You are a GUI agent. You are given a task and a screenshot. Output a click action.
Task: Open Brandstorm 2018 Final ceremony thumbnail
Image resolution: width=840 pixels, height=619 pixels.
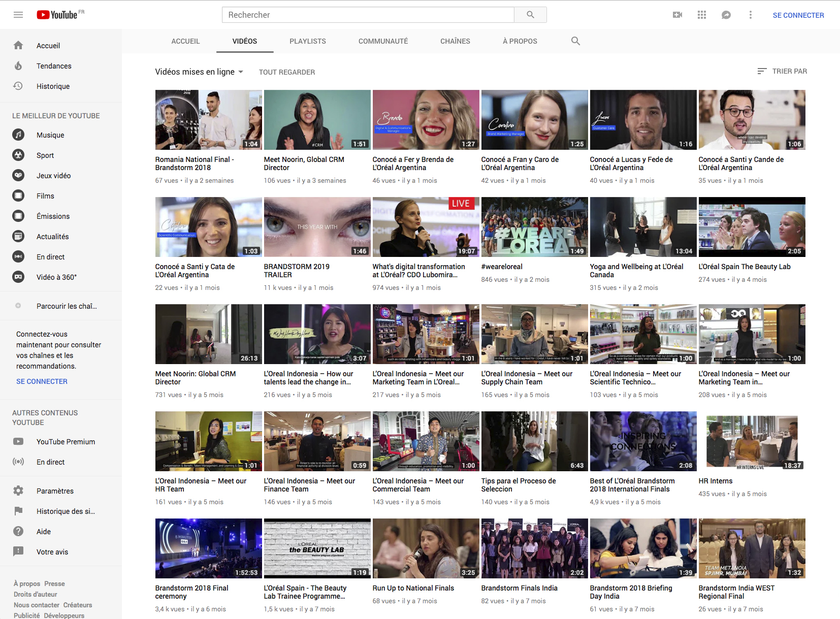(209, 548)
